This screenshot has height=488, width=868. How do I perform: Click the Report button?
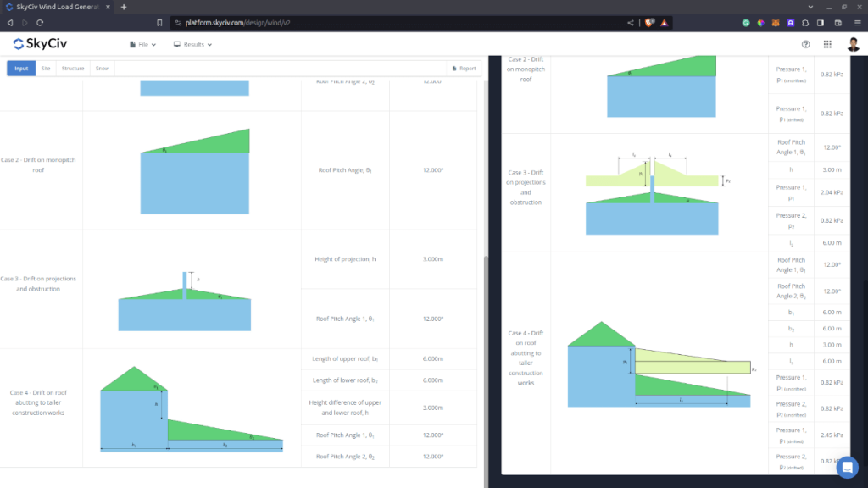click(x=464, y=68)
